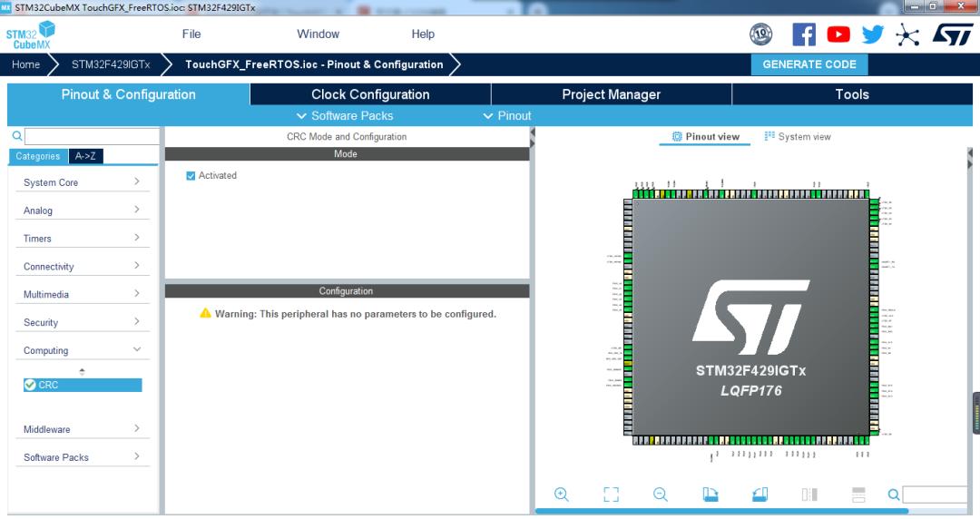Zoom in on the pinout view
Viewport: 980px width, 519px height.
click(x=562, y=495)
